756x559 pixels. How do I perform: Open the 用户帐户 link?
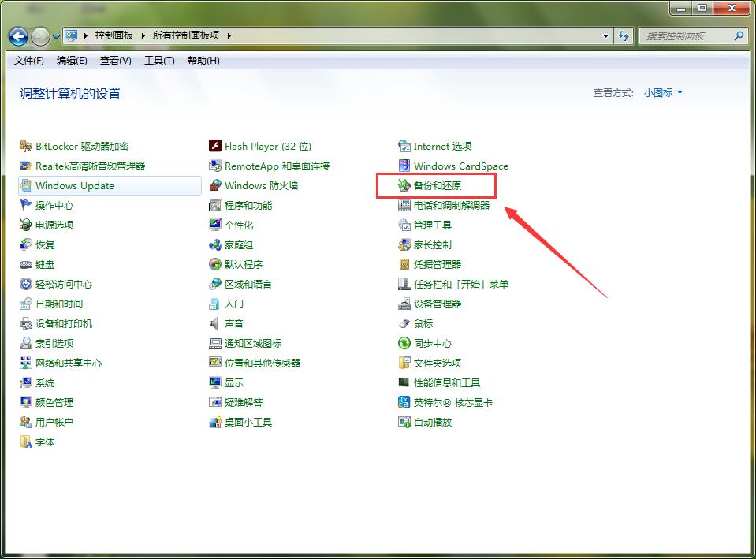(54, 422)
